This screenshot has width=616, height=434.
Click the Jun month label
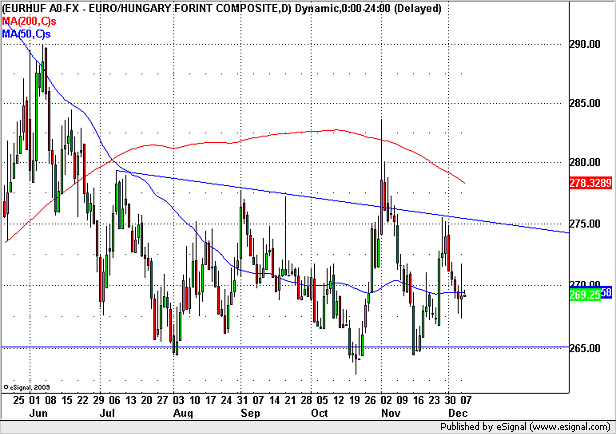pyautogui.click(x=38, y=413)
